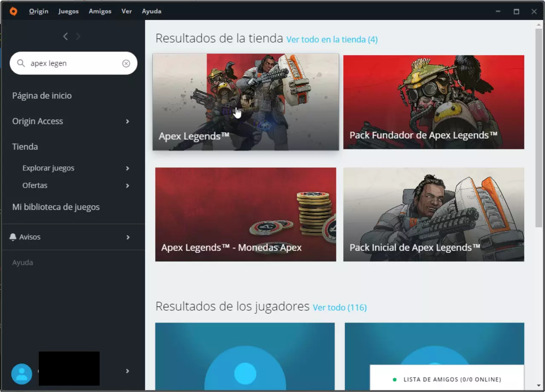Expand the Origin Access submenu
The width and height of the screenshot is (545, 392).
click(127, 122)
